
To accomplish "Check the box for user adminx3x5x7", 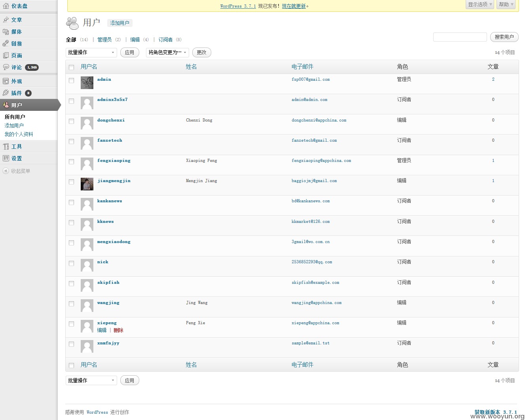I will tap(72, 101).
